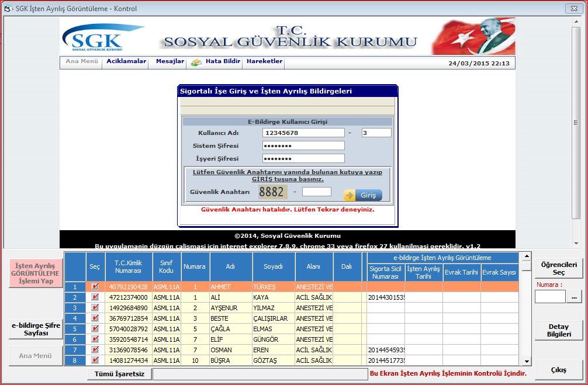Click the window icon in the title bar
Image resolution: width=588 pixels, height=385 pixels.
click(8, 9)
